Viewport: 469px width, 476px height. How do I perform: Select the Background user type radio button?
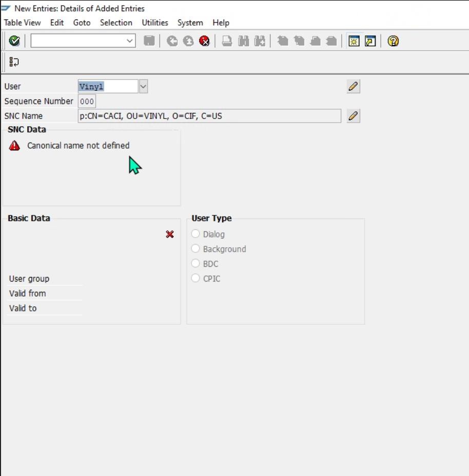pyautogui.click(x=196, y=249)
